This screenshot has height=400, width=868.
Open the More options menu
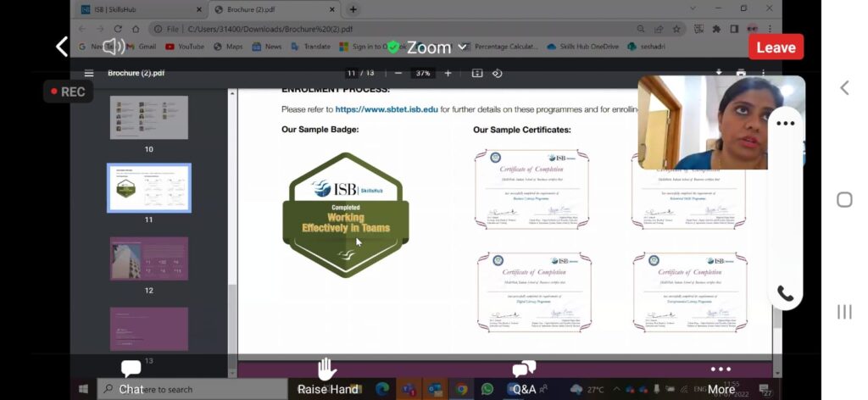point(721,377)
